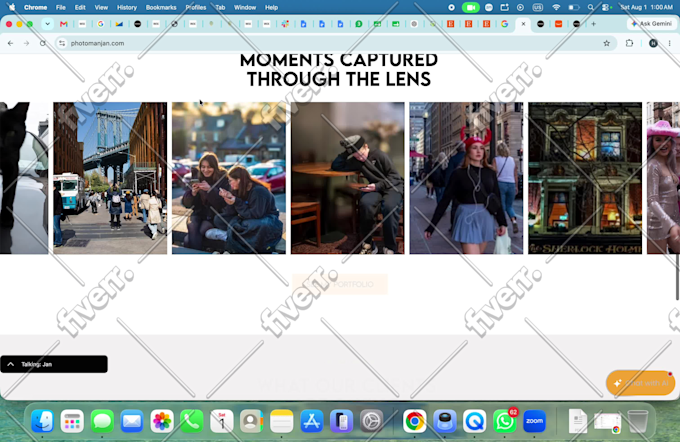Open Photos from the dock
Viewport: 680px width, 442px height.
click(x=162, y=421)
